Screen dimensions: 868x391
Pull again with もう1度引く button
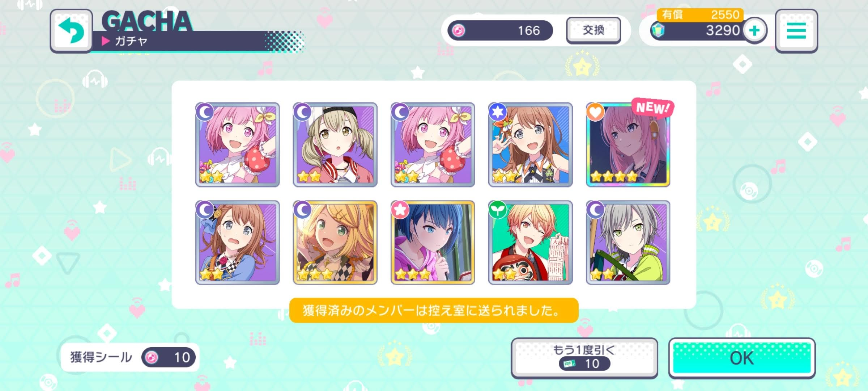point(584,358)
